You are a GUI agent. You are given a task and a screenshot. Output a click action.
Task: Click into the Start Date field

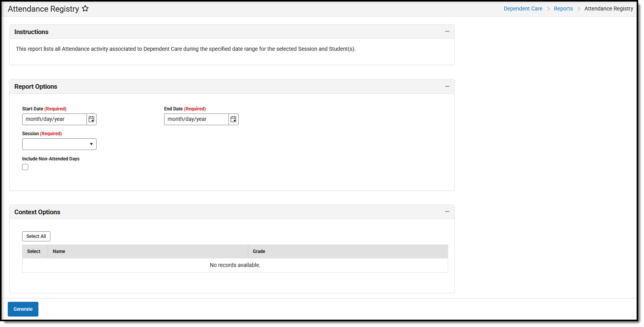point(54,119)
